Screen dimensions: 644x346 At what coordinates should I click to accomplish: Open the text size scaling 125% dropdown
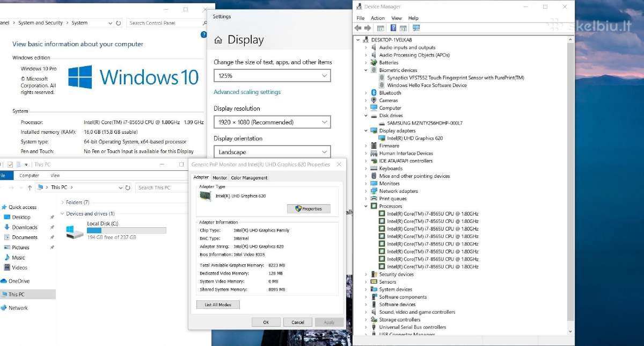[x=272, y=76]
